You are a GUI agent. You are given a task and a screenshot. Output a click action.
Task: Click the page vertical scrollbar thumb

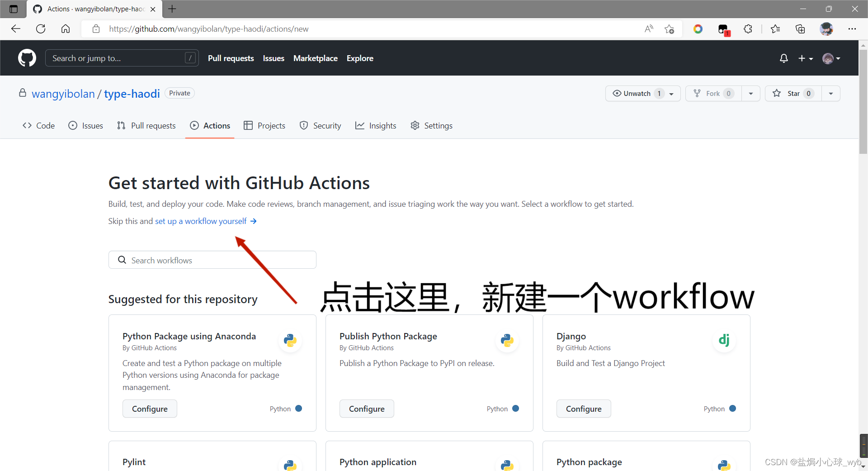coord(863,101)
